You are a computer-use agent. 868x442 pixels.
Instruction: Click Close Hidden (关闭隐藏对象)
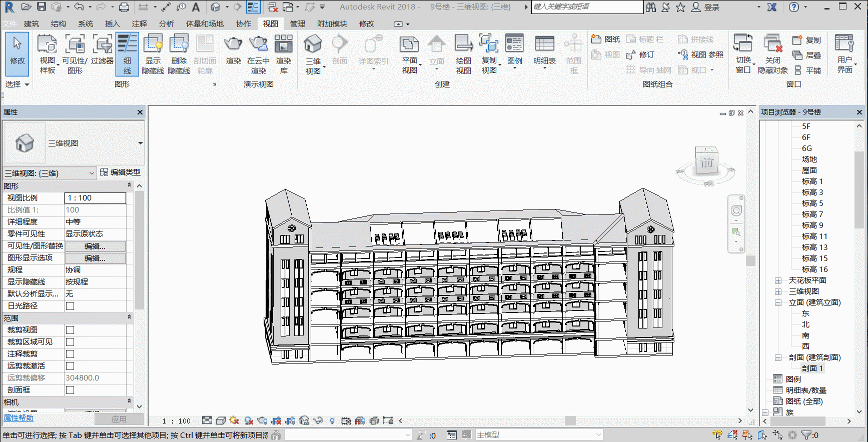click(773, 54)
